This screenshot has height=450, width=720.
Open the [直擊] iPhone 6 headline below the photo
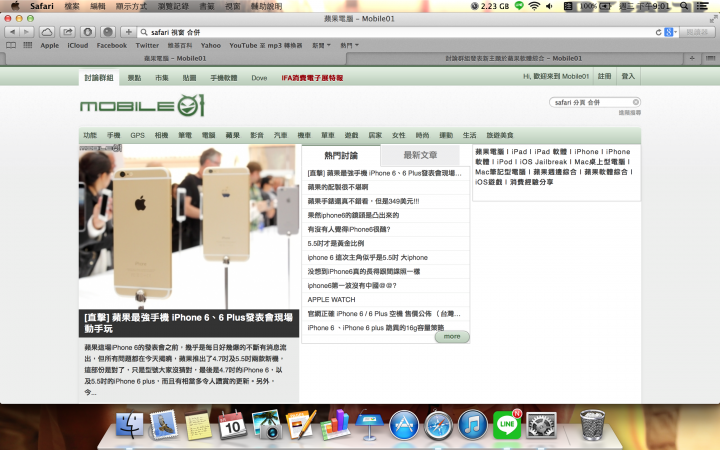[189, 323]
